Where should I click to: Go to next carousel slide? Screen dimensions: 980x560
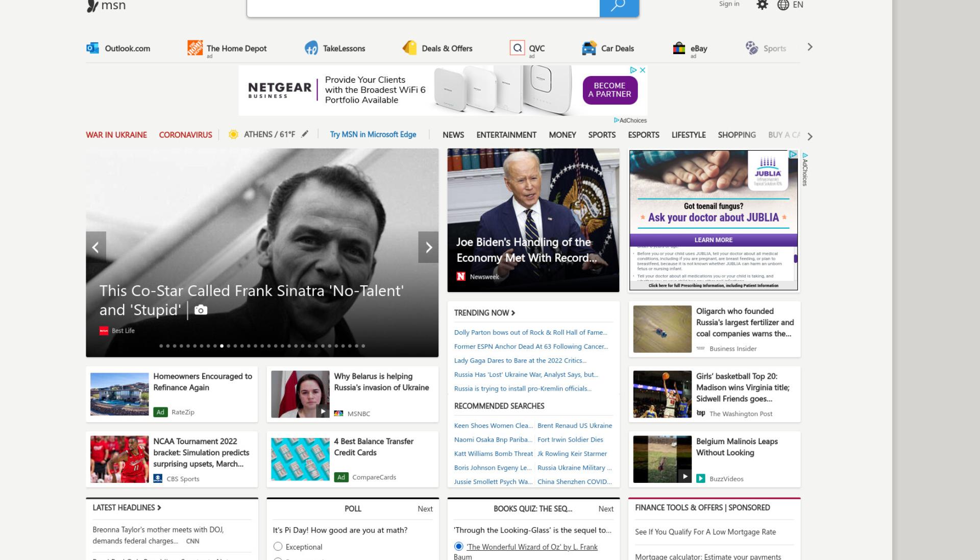click(428, 247)
